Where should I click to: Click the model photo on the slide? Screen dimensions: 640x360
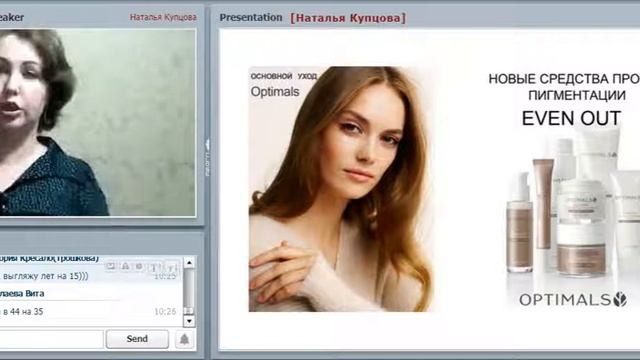(x=340, y=189)
